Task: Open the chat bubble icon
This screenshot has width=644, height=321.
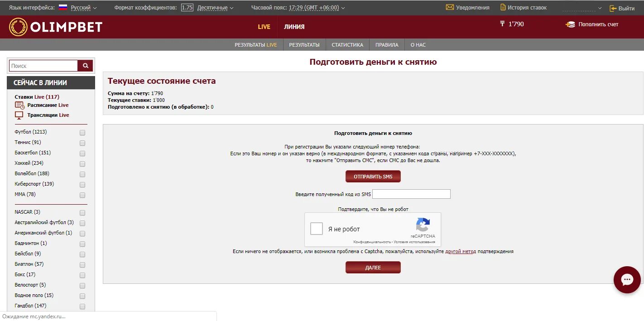Action: (627, 280)
